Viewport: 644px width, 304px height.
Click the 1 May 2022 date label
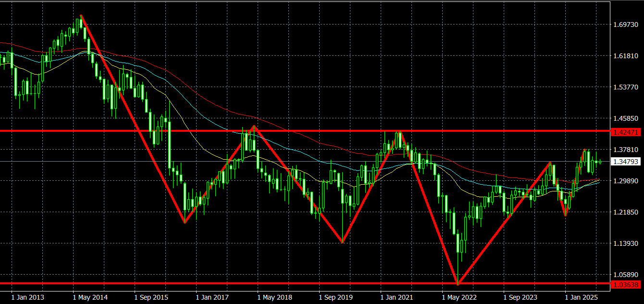459,298
